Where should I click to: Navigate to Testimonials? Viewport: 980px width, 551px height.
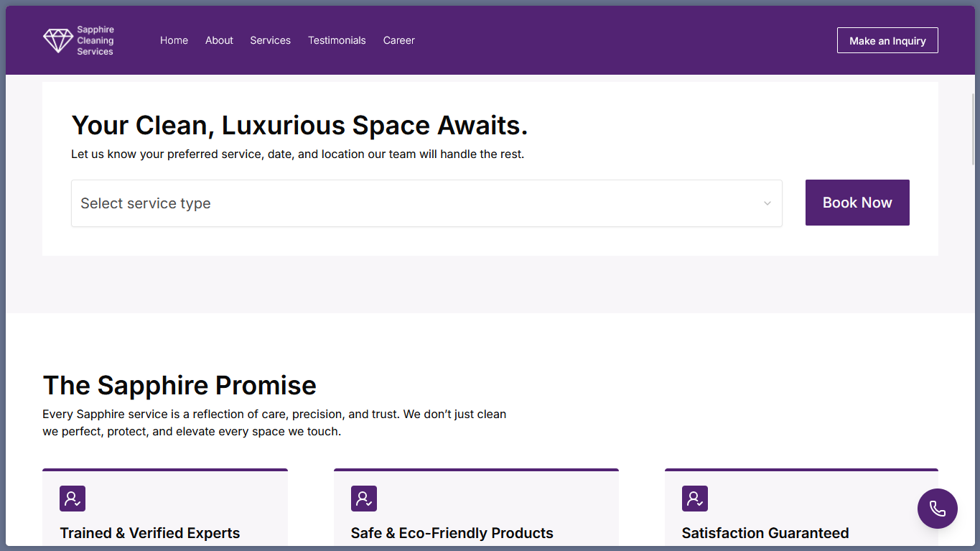[337, 40]
